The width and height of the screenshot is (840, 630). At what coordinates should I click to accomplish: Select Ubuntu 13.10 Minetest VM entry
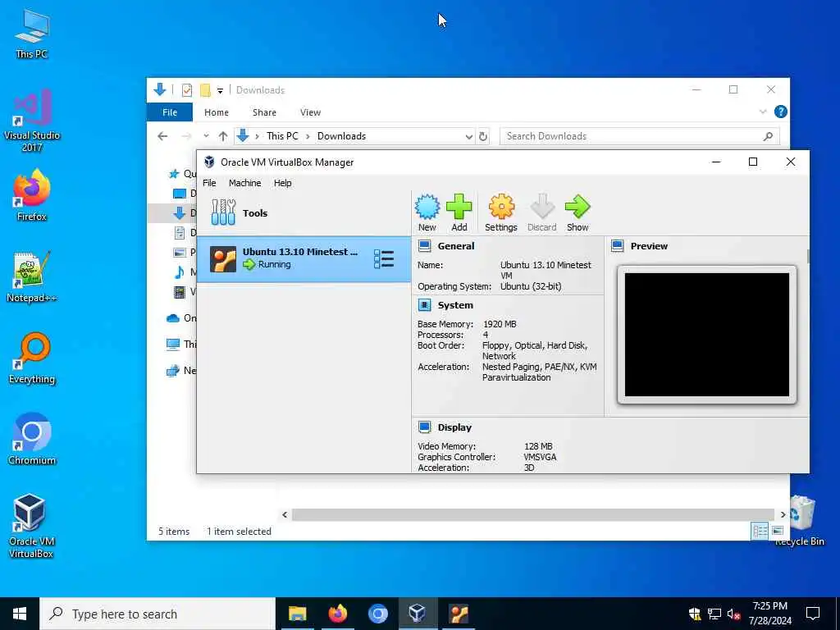click(x=304, y=258)
